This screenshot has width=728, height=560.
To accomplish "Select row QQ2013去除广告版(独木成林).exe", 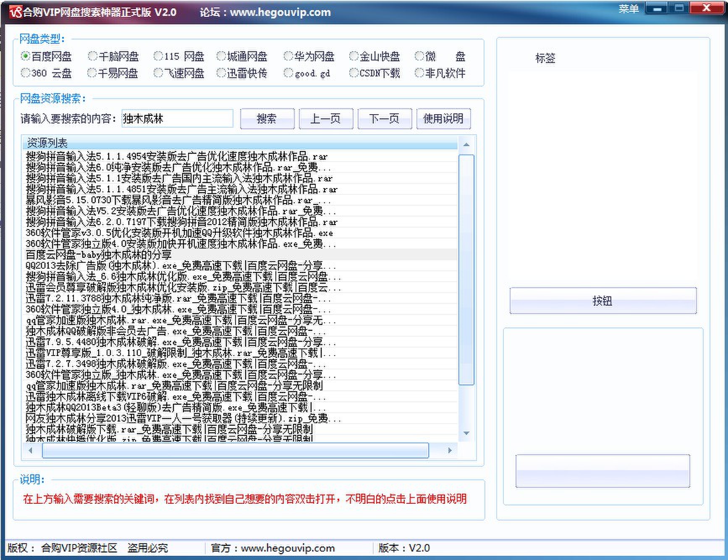I will tap(240, 266).
